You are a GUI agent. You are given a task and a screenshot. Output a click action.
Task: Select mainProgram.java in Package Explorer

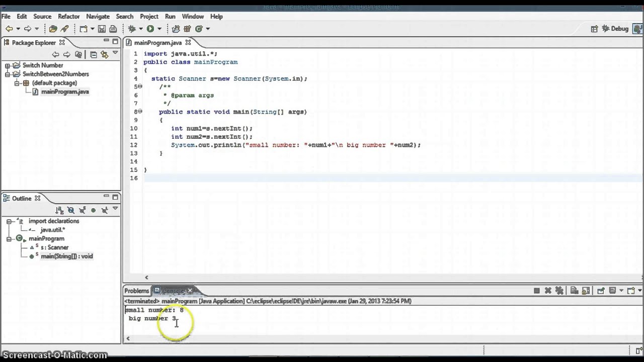pos(65,92)
